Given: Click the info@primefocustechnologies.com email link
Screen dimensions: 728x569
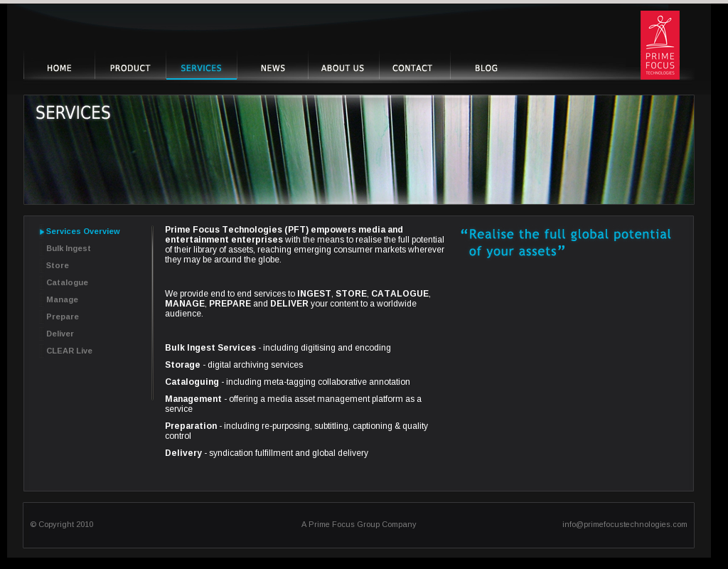Looking at the screenshot, I should [x=624, y=524].
